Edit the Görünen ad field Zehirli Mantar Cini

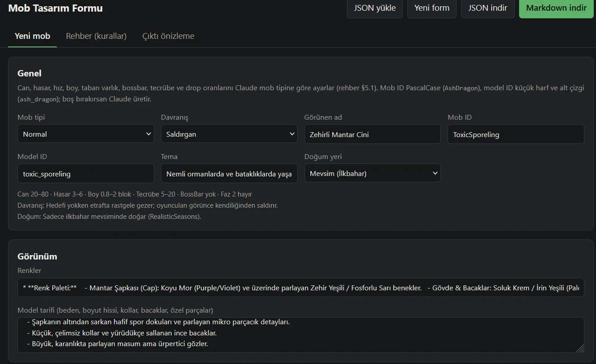coord(372,134)
